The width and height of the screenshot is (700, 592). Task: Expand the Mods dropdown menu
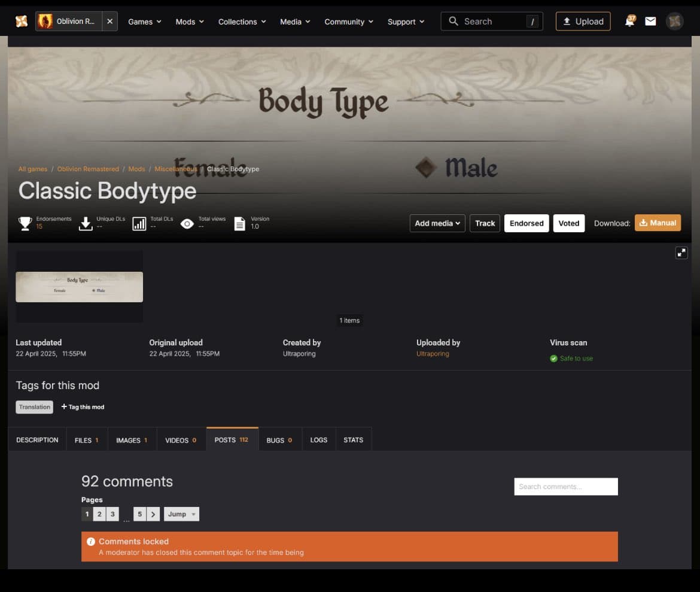point(190,22)
